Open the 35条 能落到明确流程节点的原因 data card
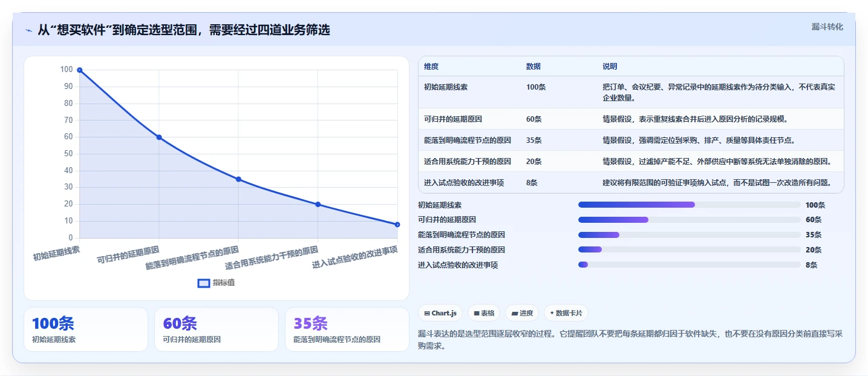The width and height of the screenshot is (868, 376). tap(347, 329)
